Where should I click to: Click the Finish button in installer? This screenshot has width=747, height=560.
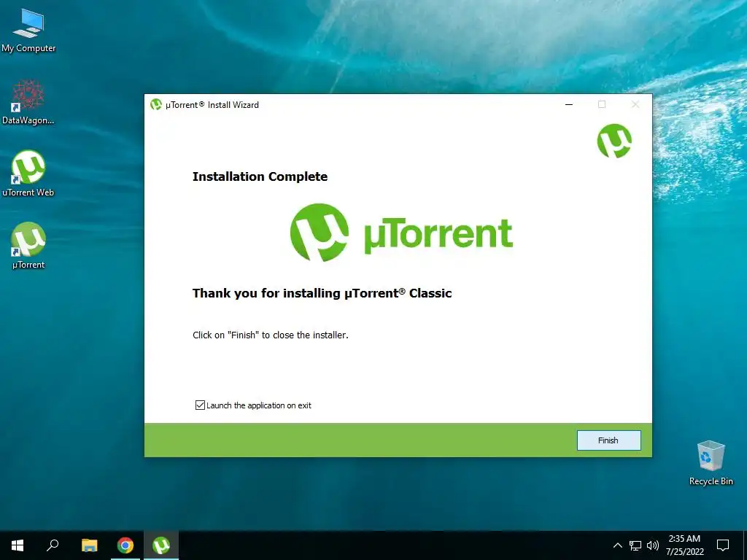tap(608, 440)
